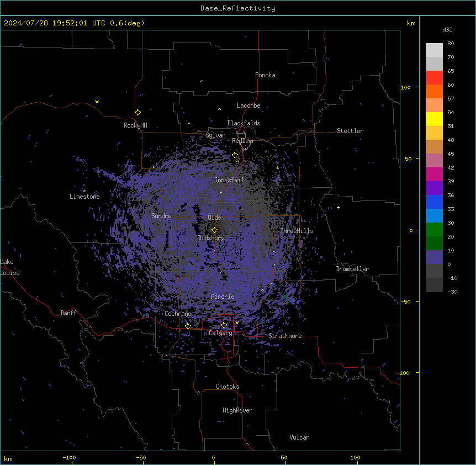This screenshot has width=476, height=465.
Task: Select the dBZ legend value 80
Action: (x=451, y=43)
